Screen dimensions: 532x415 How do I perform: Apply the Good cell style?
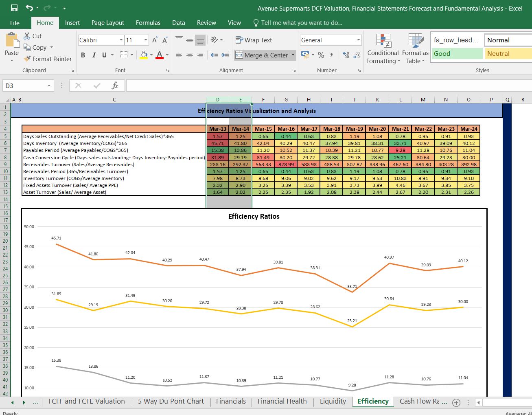[x=457, y=53]
